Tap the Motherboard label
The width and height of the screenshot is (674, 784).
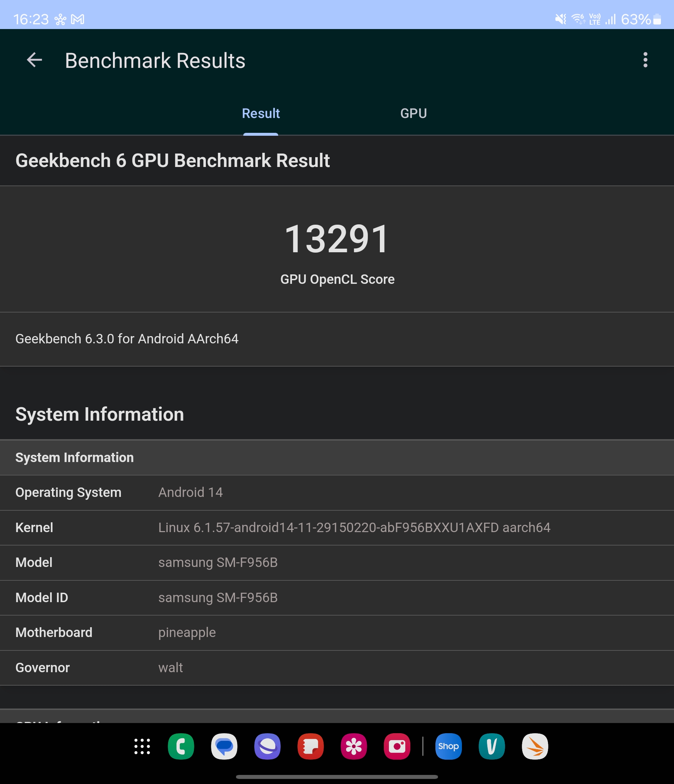(54, 633)
